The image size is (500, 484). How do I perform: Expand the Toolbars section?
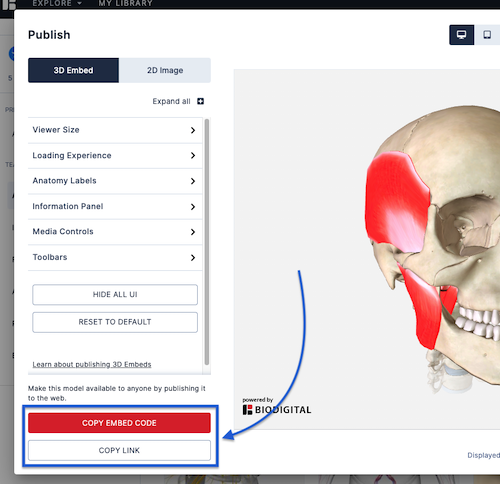[115, 257]
